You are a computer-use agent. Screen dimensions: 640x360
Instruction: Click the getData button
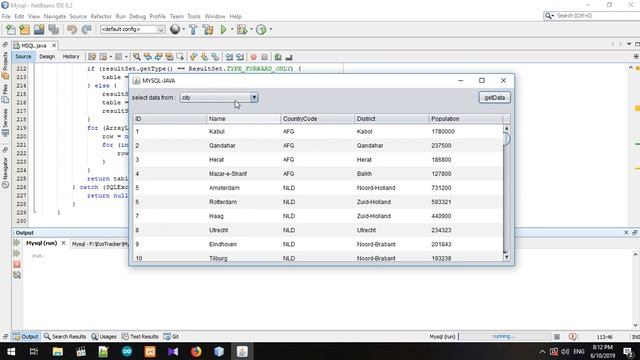pos(495,98)
